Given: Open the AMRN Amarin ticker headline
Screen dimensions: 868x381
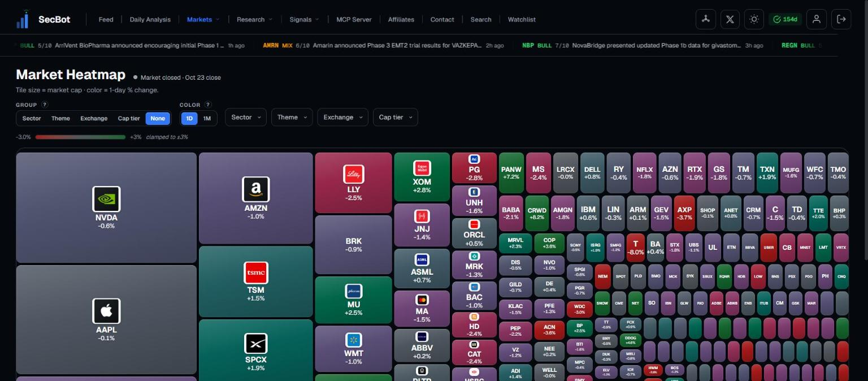Looking at the screenshot, I should coord(383,45).
